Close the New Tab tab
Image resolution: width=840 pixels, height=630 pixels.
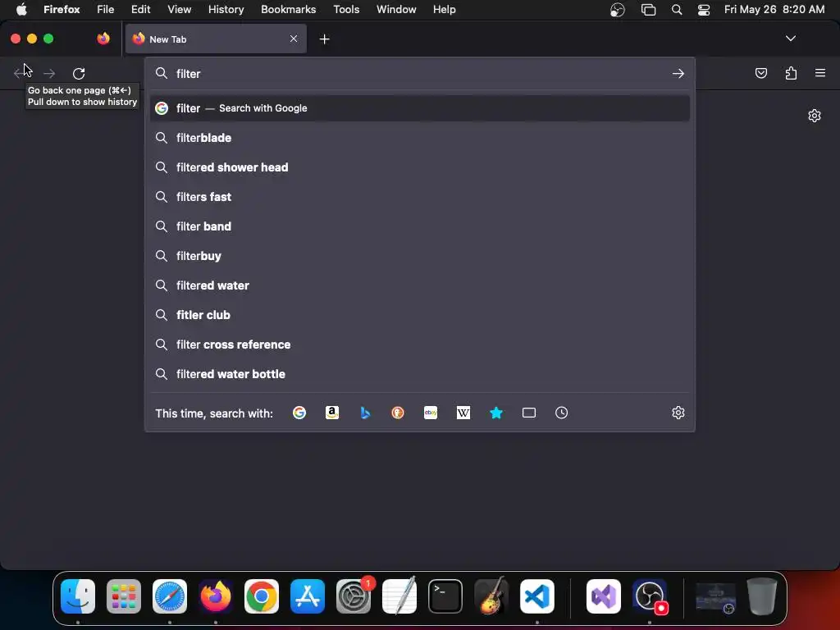pos(294,39)
